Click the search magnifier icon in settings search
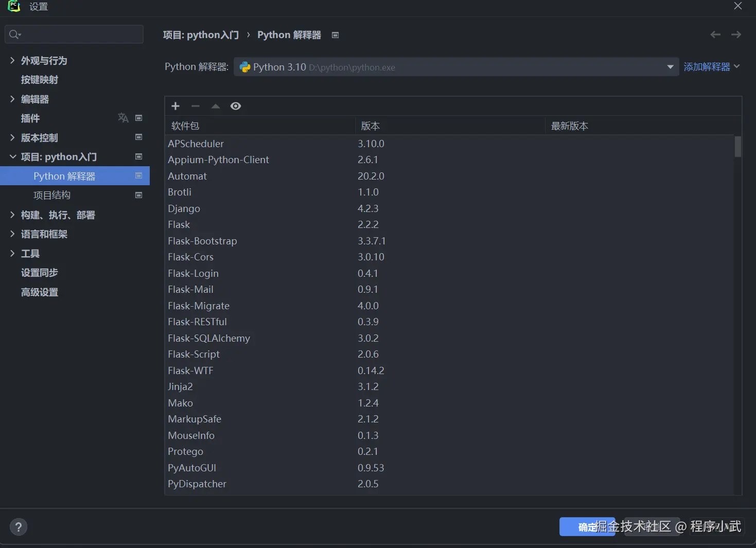The width and height of the screenshot is (756, 548). 14,34
